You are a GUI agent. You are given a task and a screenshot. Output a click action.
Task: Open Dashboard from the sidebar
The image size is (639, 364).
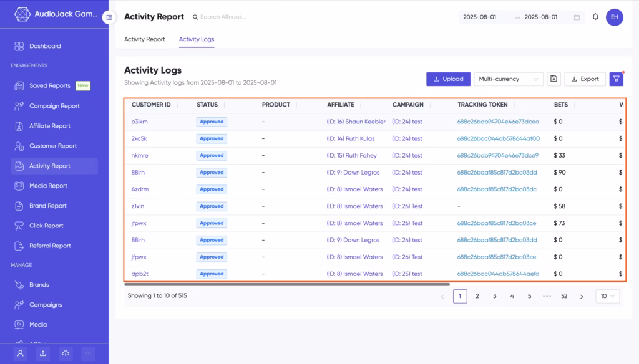coord(45,46)
